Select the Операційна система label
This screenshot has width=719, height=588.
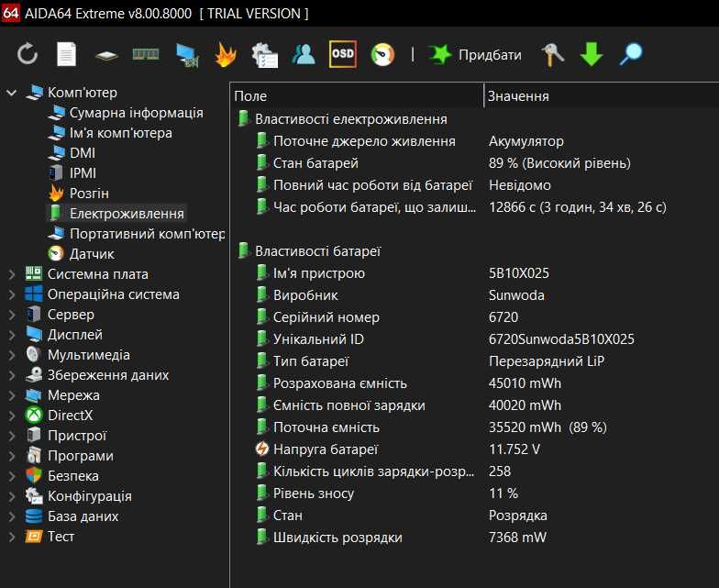114,294
